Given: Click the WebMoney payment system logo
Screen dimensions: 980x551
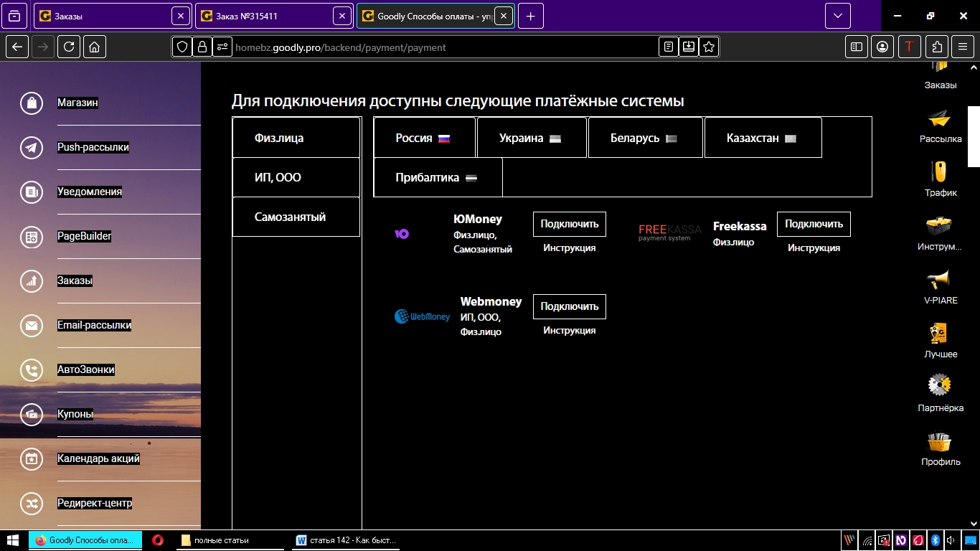Looking at the screenshot, I should [422, 316].
